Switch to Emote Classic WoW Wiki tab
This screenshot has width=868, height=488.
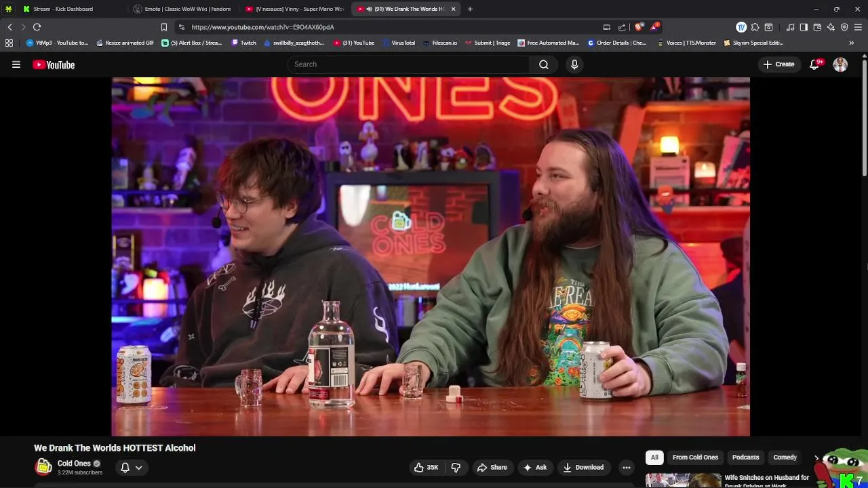183,9
